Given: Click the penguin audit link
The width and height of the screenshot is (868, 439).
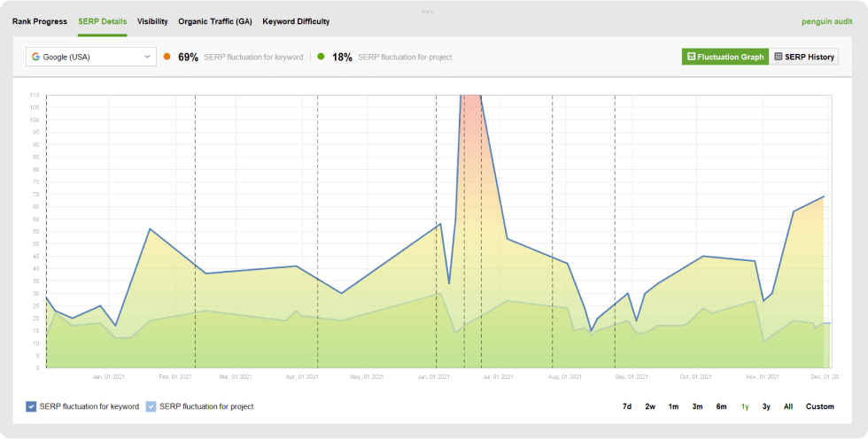Looking at the screenshot, I should click(x=827, y=21).
